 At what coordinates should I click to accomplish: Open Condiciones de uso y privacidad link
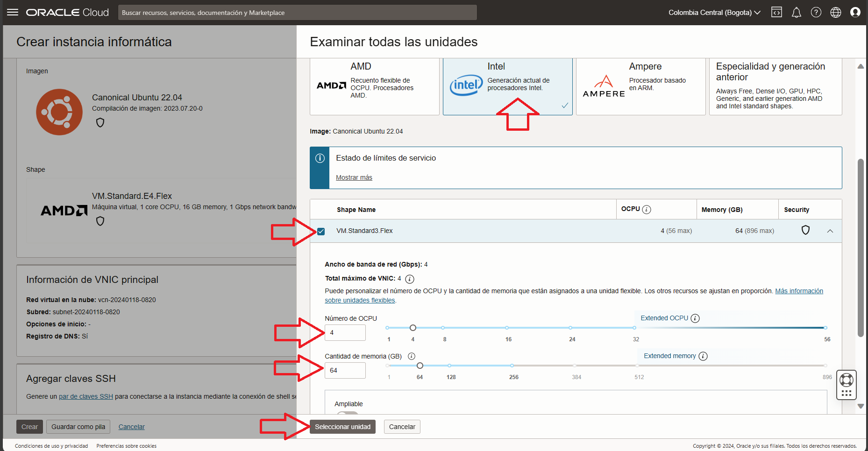[51, 446]
